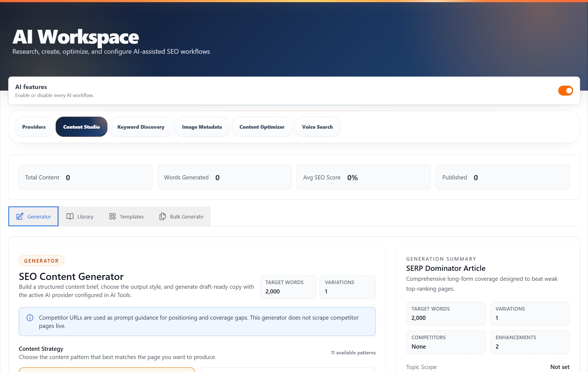Toggle the AI features switch
Image resolution: width=588 pixels, height=372 pixels.
(x=565, y=90)
